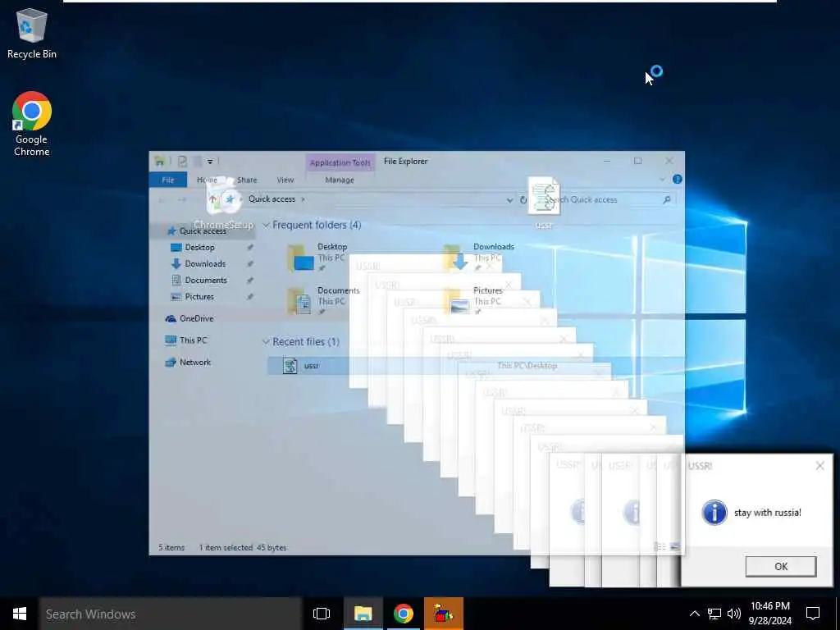Open the File tab in File Explorer
Viewport: 840px width, 630px height.
tap(167, 180)
